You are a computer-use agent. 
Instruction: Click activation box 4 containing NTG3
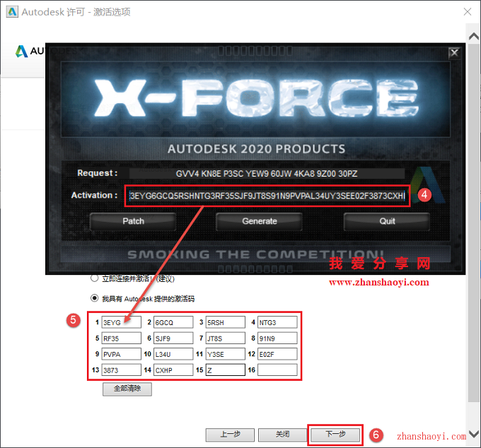coord(277,322)
